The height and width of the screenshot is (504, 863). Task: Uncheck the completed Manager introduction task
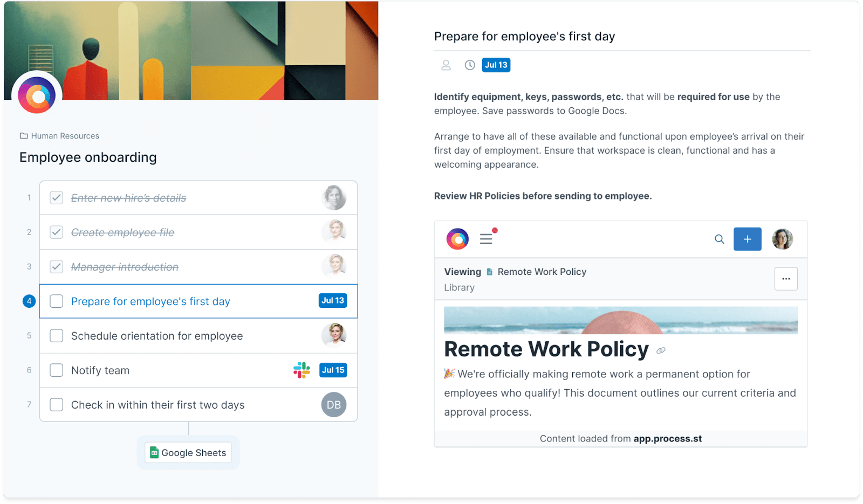pos(56,266)
